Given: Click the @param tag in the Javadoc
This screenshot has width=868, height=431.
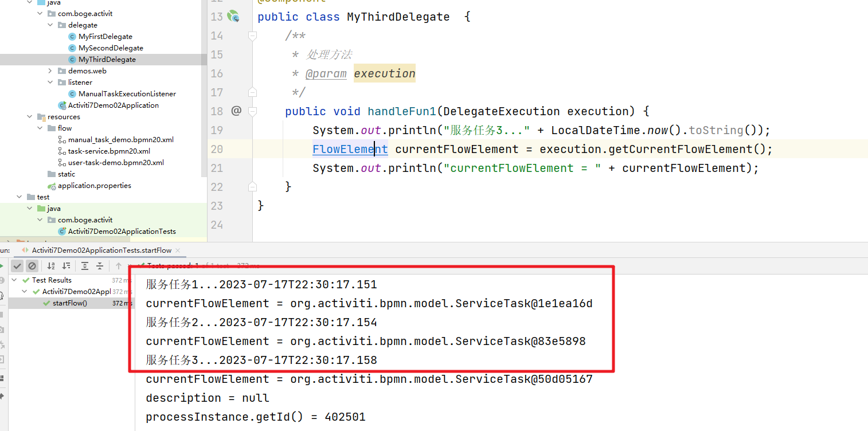Looking at the screenshot, I should [326, 73].
